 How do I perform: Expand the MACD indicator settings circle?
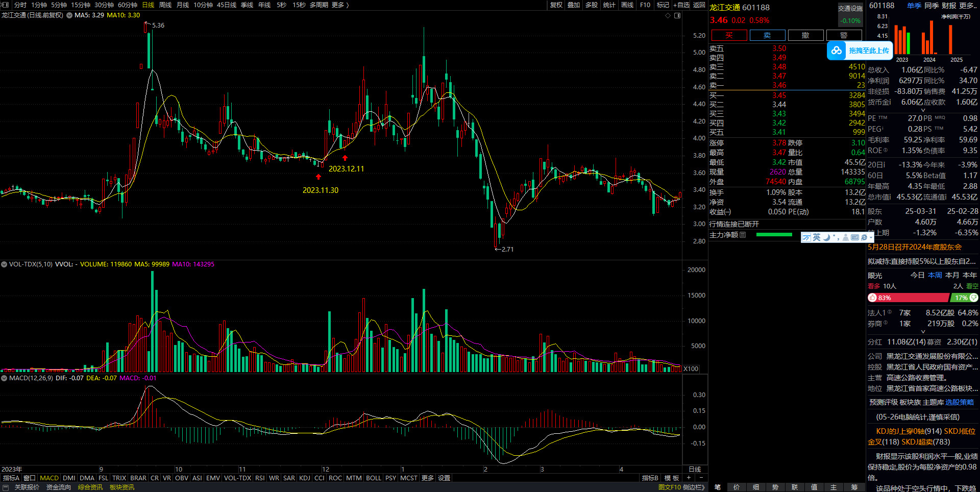click(x=4, y=378)
